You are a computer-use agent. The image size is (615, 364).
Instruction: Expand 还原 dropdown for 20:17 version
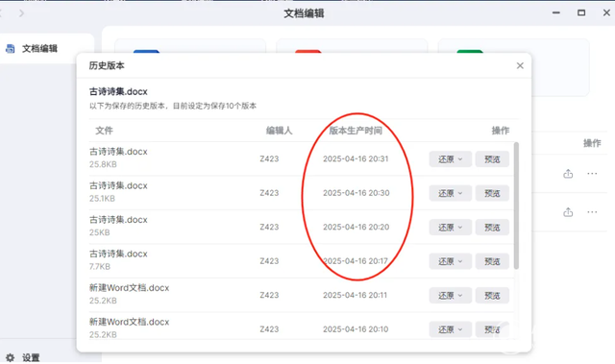(451, 261)
